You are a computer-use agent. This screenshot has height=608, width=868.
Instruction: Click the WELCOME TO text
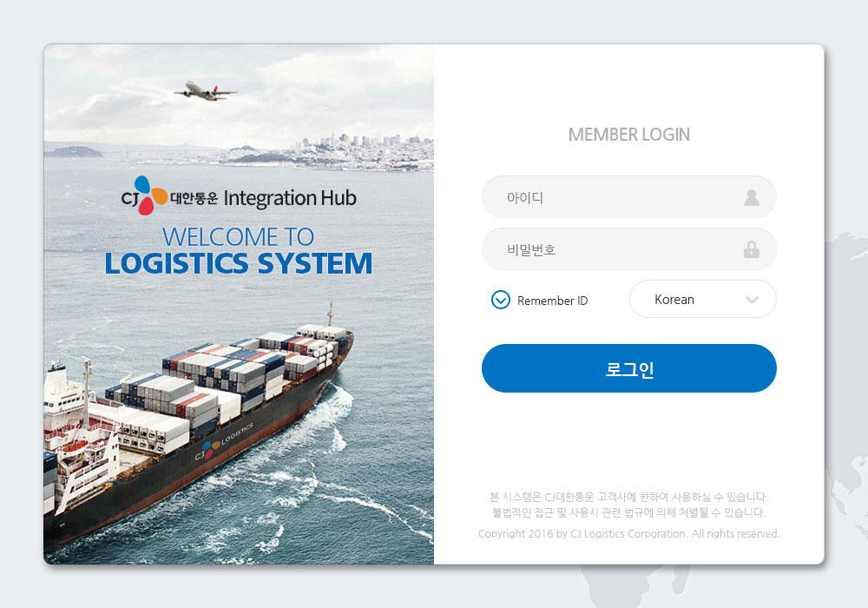[x=238, y=237]
